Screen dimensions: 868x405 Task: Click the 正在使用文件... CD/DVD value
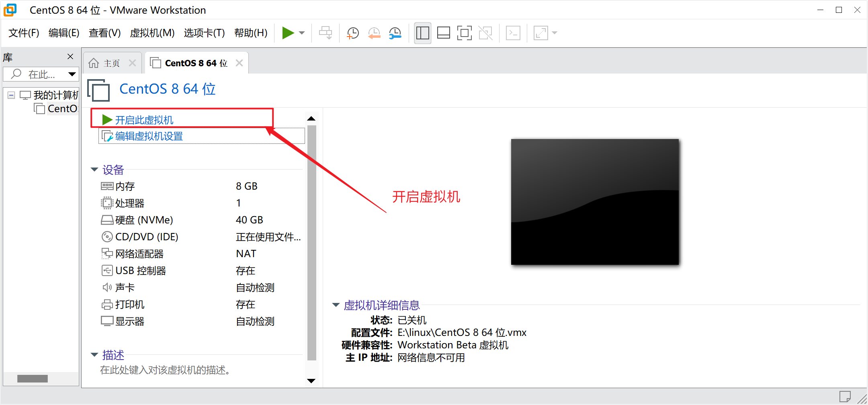[x=268, y=237]
